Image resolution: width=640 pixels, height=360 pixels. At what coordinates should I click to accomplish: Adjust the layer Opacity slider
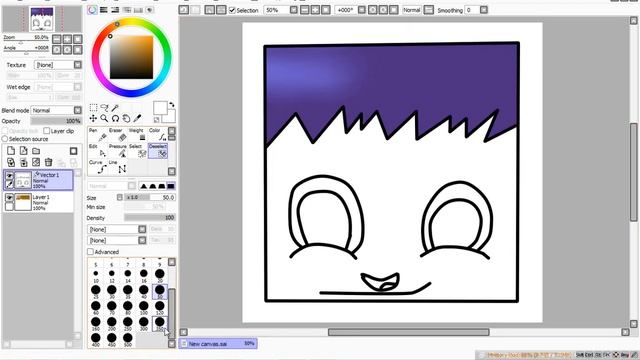point(56,121)
